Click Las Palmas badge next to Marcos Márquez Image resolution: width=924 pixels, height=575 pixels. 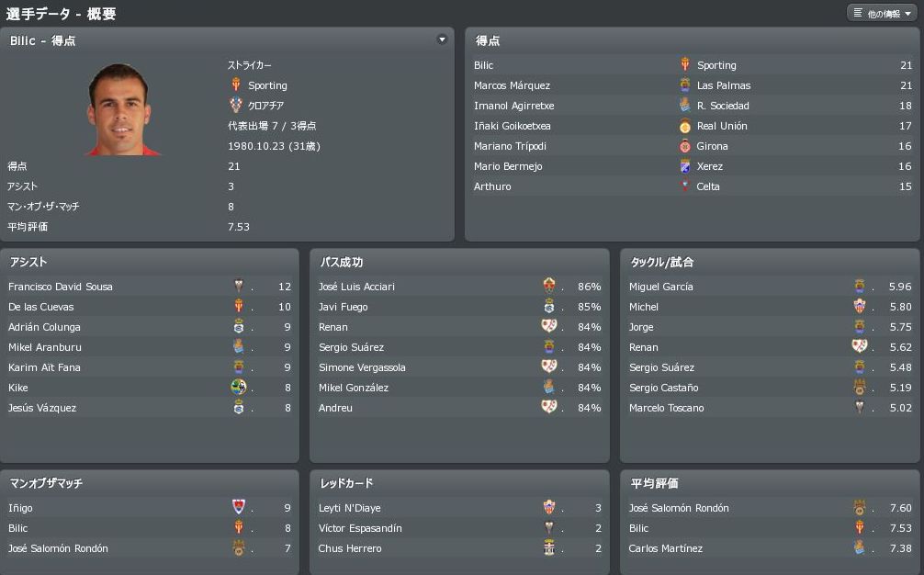pos(684,85)
